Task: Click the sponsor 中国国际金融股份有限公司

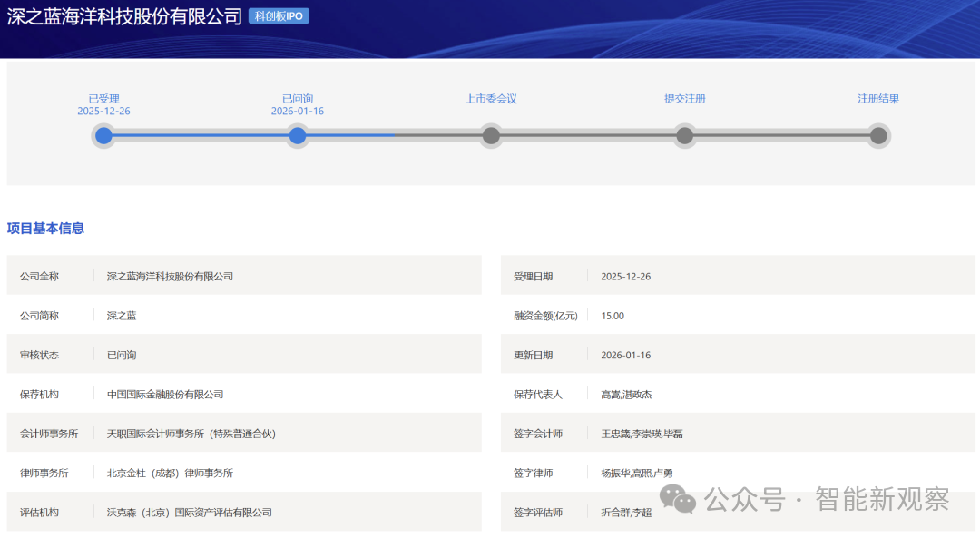Action: [165, 395]
